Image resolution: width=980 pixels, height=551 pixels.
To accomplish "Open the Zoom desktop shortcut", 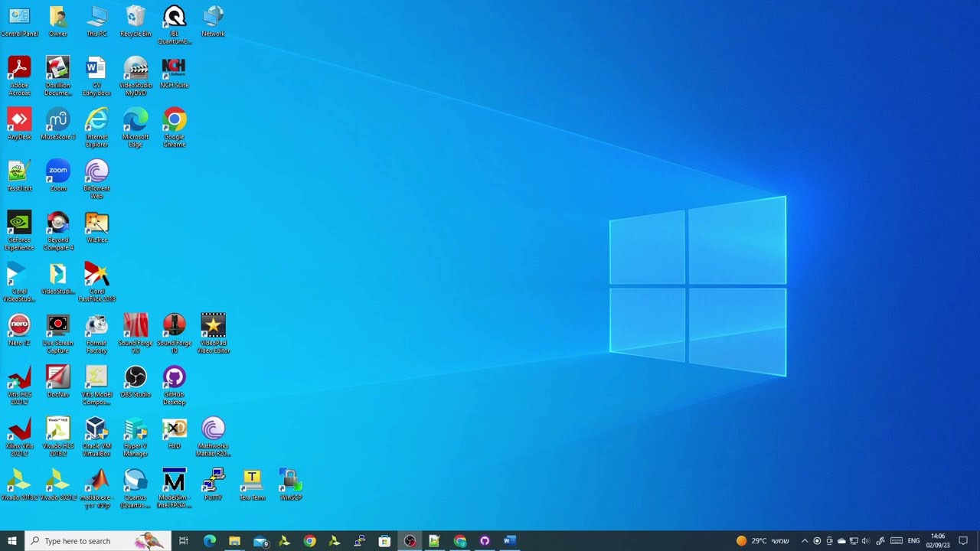I will pos(58,175).
